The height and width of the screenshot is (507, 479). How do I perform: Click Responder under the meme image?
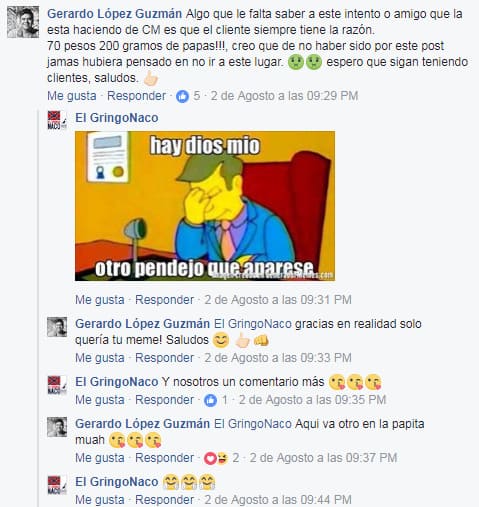164,300
